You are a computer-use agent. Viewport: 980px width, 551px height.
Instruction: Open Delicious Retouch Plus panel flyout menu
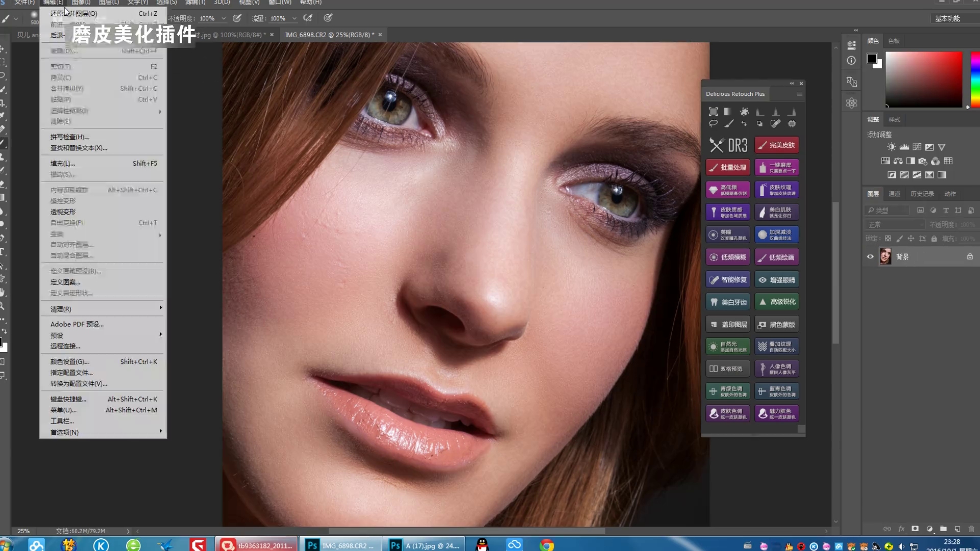point(799,94)
